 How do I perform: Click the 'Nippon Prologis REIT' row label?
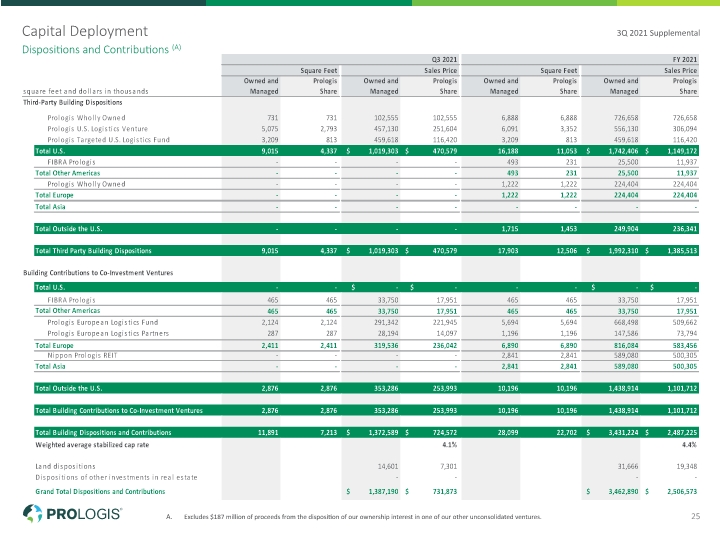pos(82,355)
